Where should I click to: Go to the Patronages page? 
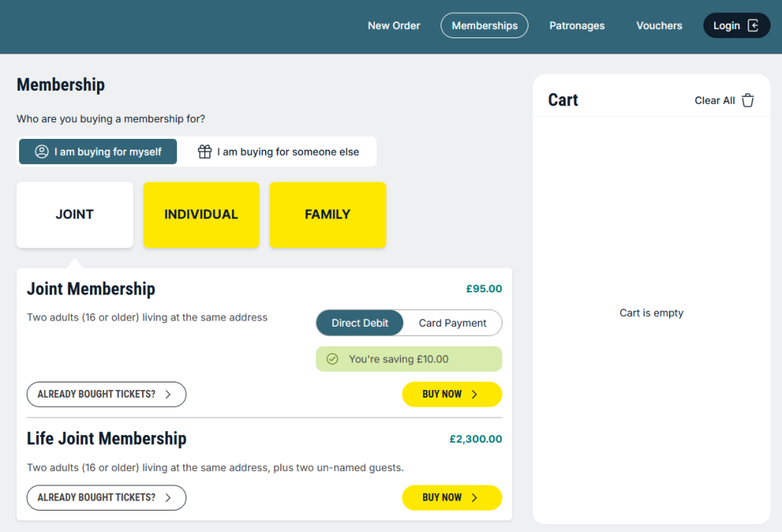pos(577,25)
